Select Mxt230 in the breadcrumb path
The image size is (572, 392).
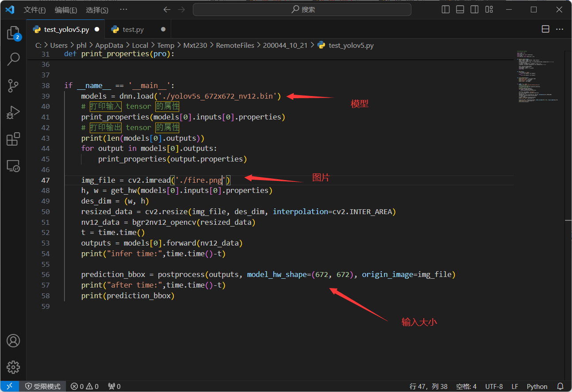(195, 45)
